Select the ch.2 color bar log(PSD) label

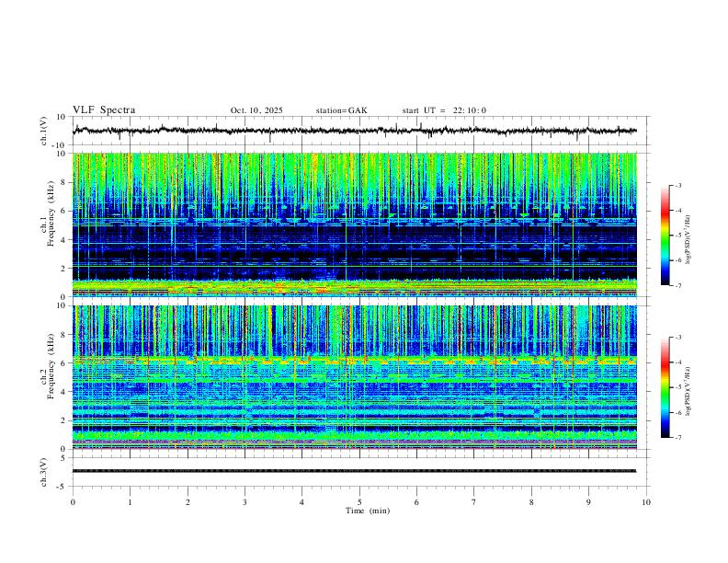688,392
